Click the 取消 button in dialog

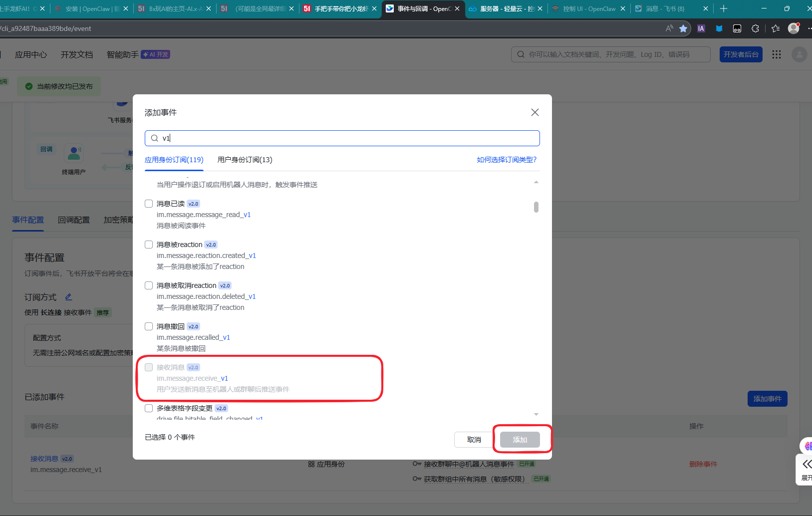click(x=474, y=440)
